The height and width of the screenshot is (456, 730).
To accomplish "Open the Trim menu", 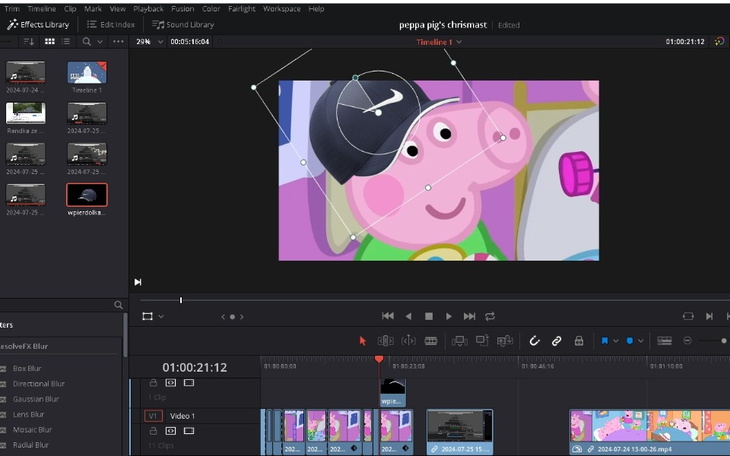I will point(12,9).
